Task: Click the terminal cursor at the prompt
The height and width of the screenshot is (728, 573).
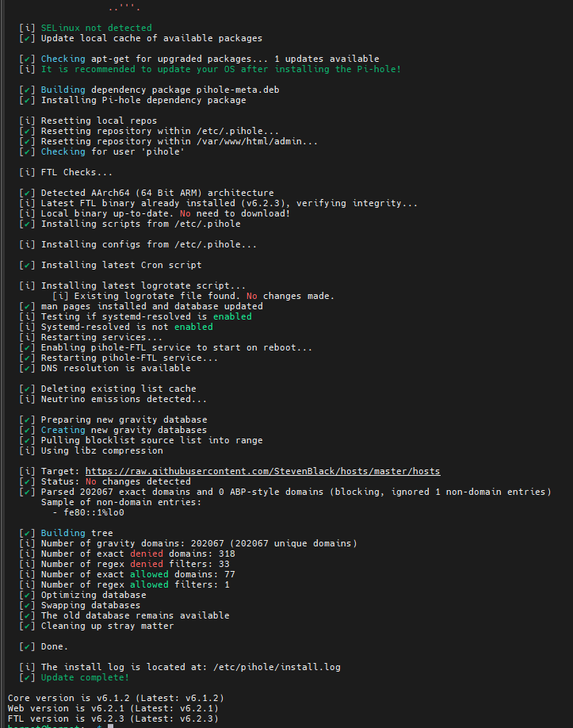Action: [x=110, y=726]
